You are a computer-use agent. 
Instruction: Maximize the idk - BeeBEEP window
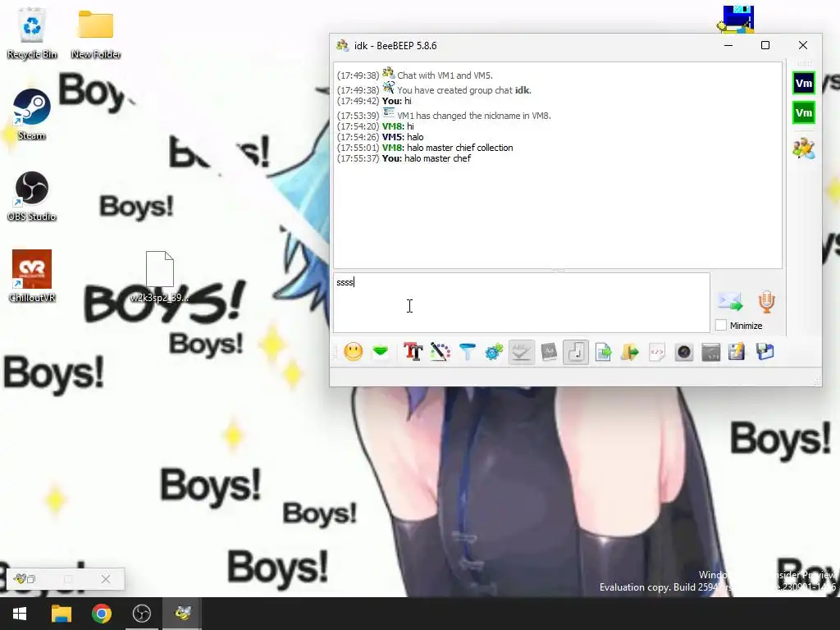click(765, 46)
